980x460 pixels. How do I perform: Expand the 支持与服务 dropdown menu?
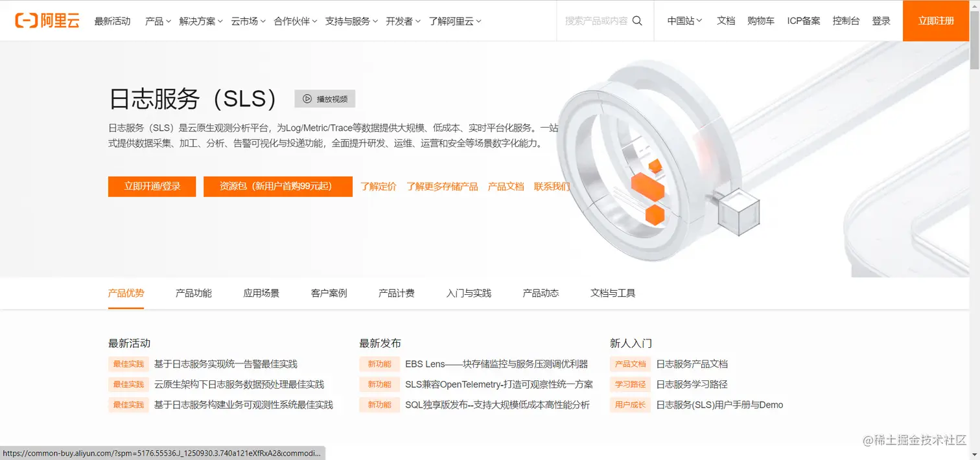click(x=351, y=21)
